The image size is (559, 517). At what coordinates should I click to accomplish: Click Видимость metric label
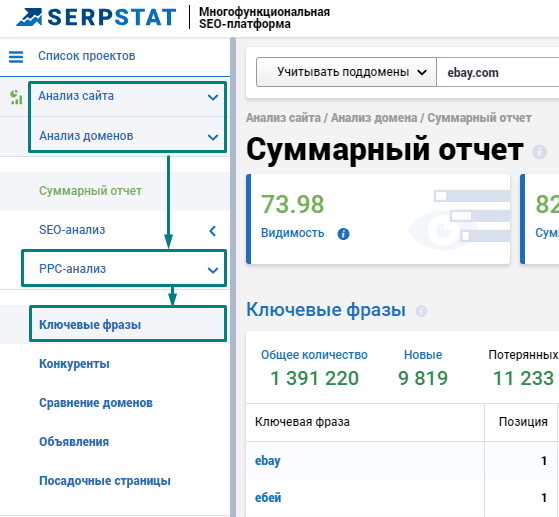(x=293, y=233)
